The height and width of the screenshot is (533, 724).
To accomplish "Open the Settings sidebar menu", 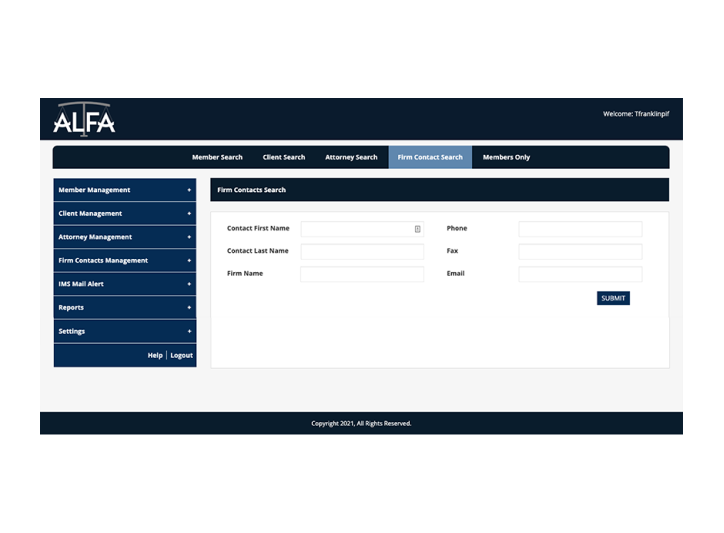I will [x=125, y=331].
